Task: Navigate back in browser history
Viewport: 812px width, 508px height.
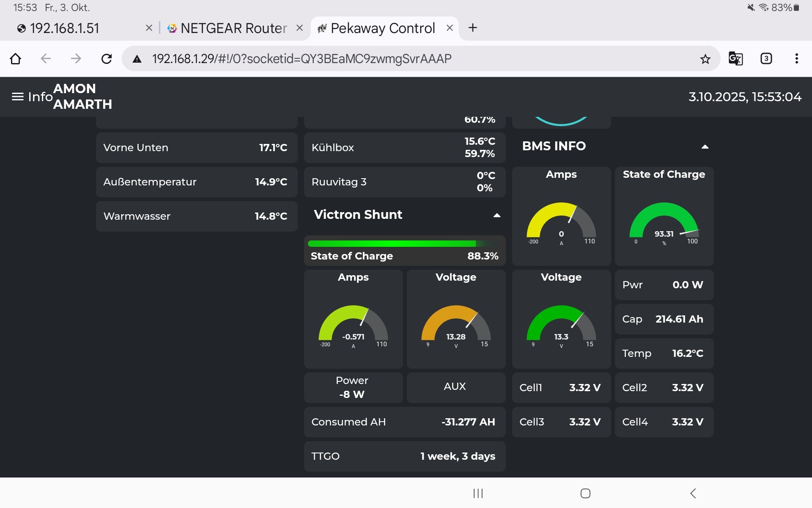Action: point(46,59)
